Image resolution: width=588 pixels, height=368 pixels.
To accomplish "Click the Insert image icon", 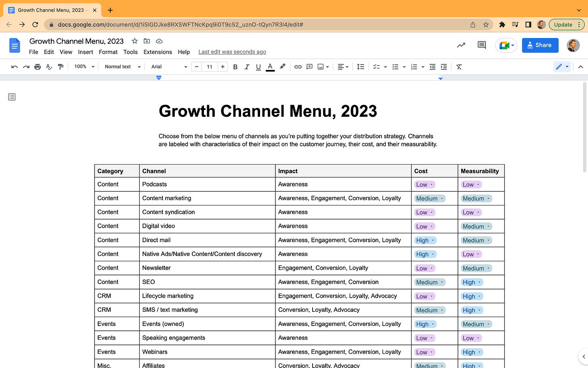I will click(321, 67).
